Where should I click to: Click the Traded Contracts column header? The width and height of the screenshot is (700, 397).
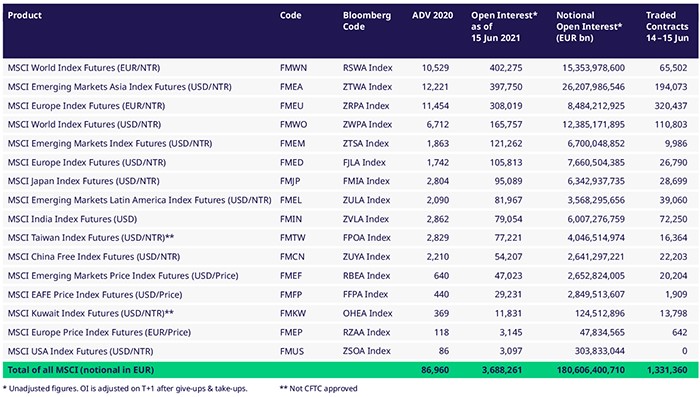(x=667, y=27)
